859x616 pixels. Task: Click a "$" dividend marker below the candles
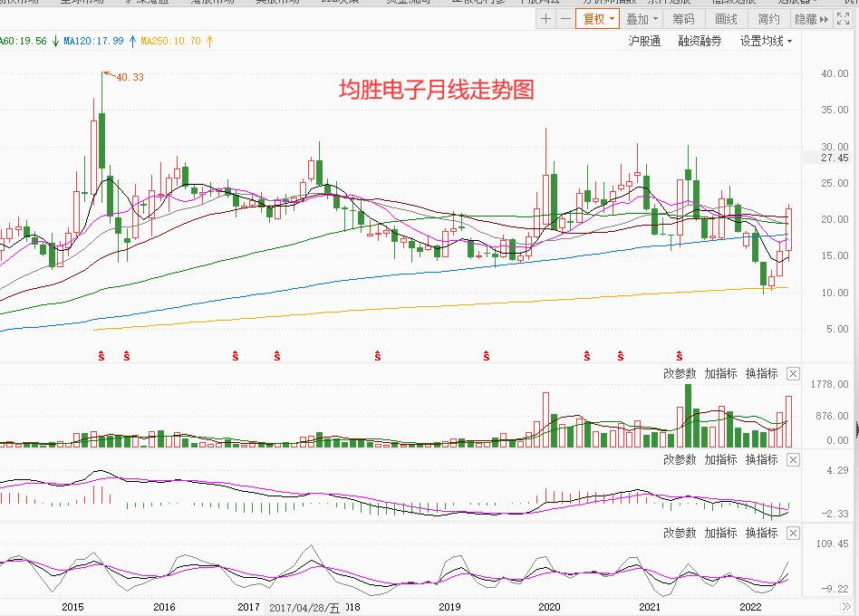coord(100,356)
